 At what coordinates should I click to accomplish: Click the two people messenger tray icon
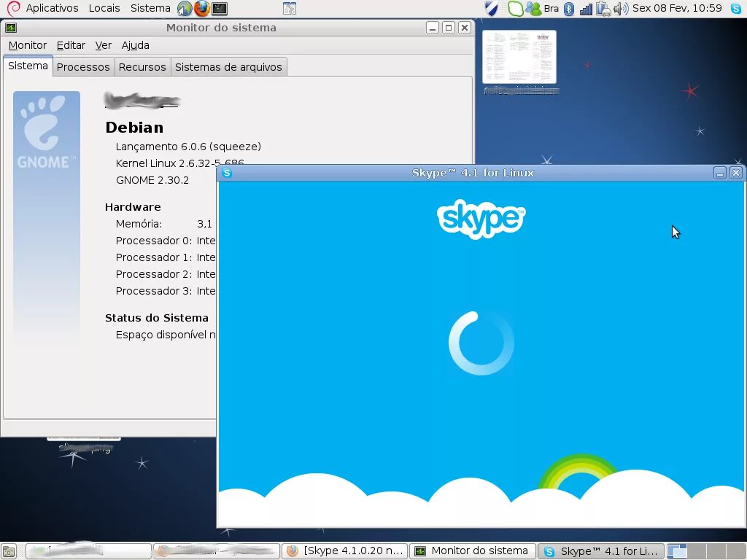[533, 9]
